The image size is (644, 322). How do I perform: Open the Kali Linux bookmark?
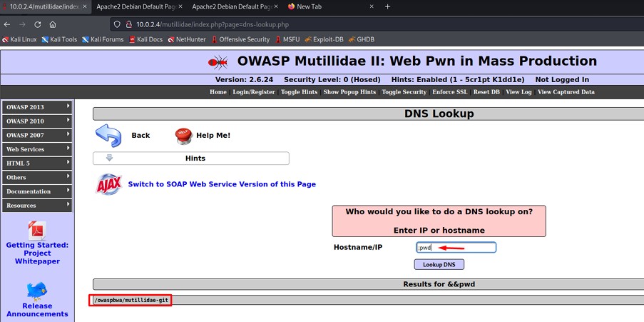tap(20, 39)
